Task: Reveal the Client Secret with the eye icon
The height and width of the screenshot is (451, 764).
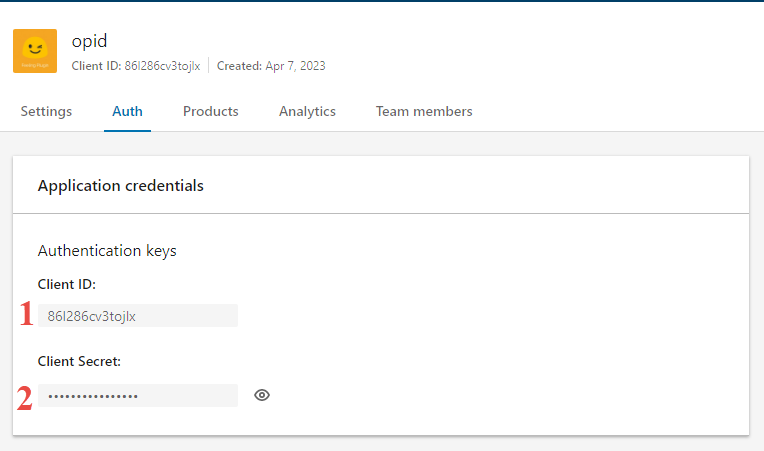Action: coord(262,395)
